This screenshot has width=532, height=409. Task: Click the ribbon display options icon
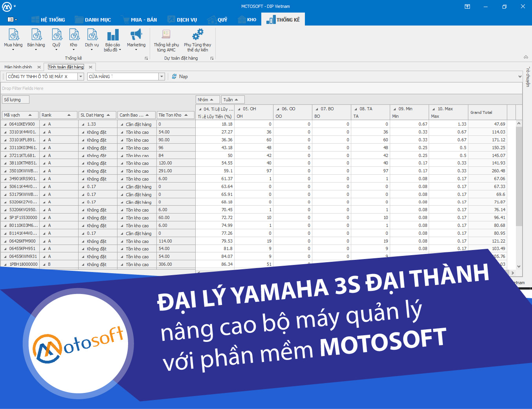tap(467, 6)
